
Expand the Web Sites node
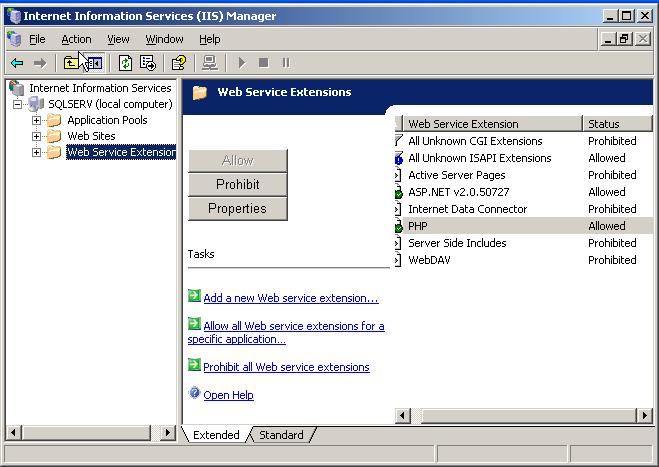point(37,137)
